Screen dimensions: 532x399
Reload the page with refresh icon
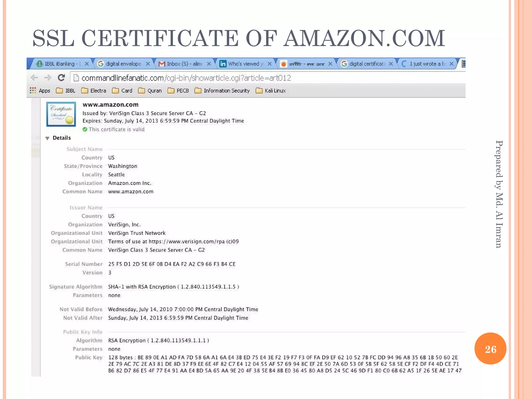coord(61,77)
